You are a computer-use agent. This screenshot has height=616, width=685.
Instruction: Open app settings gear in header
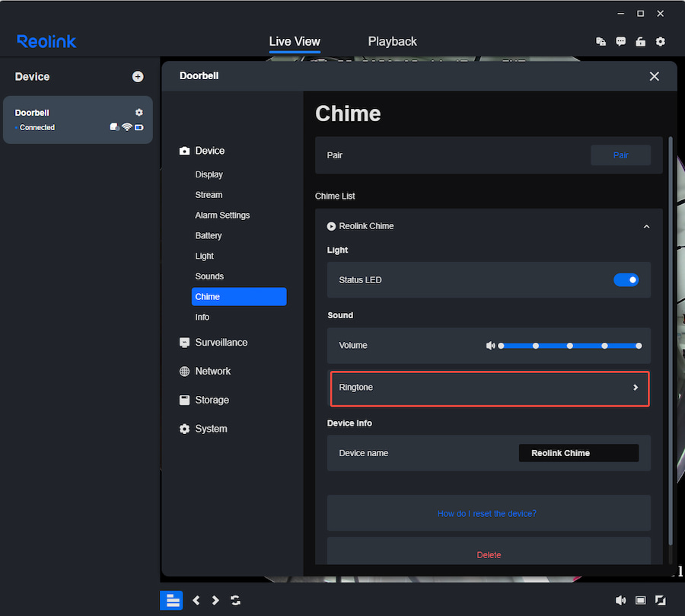(661, 42)
